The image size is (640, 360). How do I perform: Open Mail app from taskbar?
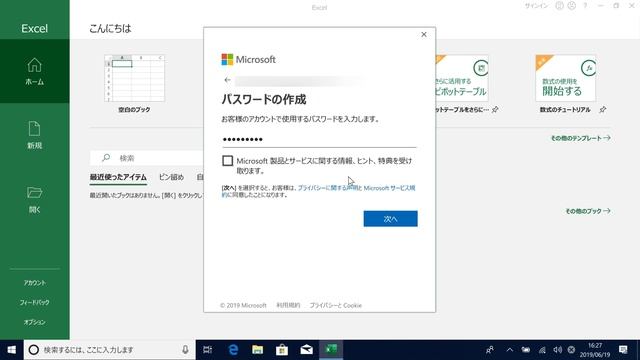[x=307, y=350]
